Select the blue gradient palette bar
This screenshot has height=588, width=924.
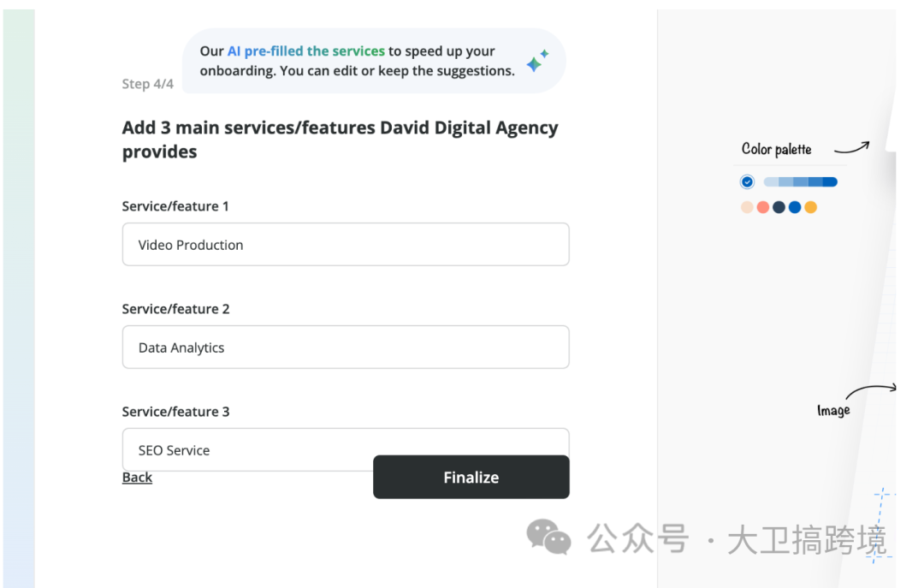tap(800, 181)
